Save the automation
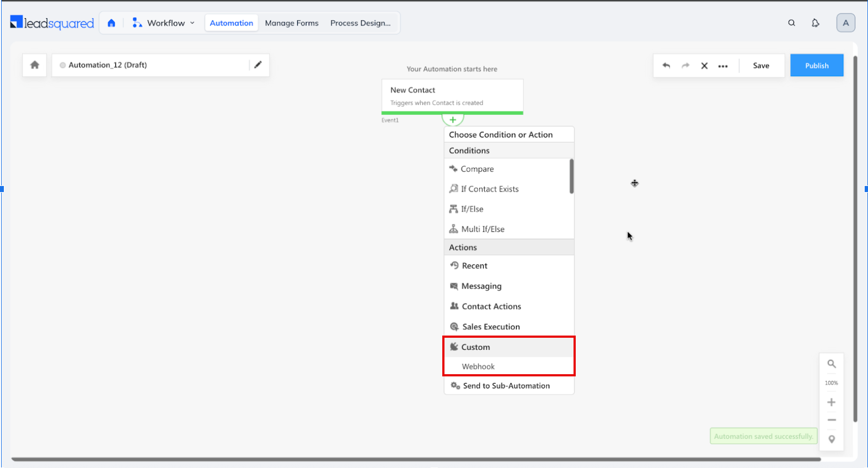Image resolution: width=868 pixels, height=468 pixels. [761, 66]
